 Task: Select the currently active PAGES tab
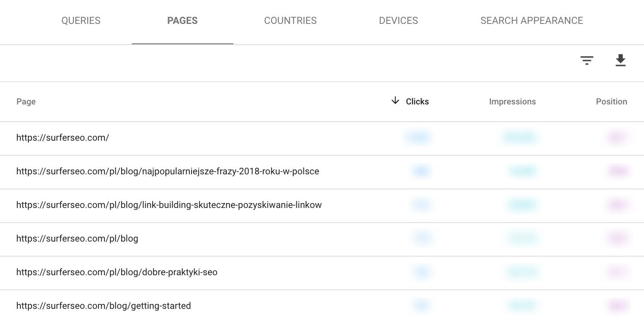click(182, 20)
